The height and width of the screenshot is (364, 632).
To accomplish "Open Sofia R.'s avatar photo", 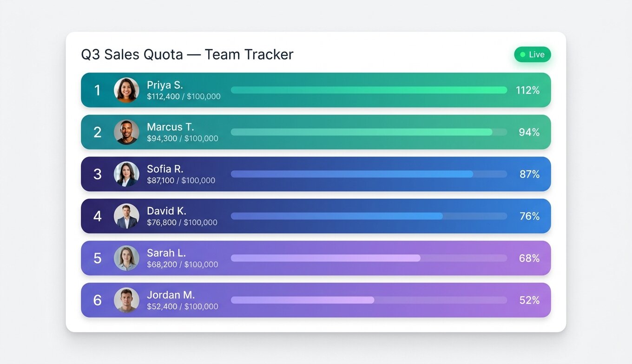I will [126, 174].
